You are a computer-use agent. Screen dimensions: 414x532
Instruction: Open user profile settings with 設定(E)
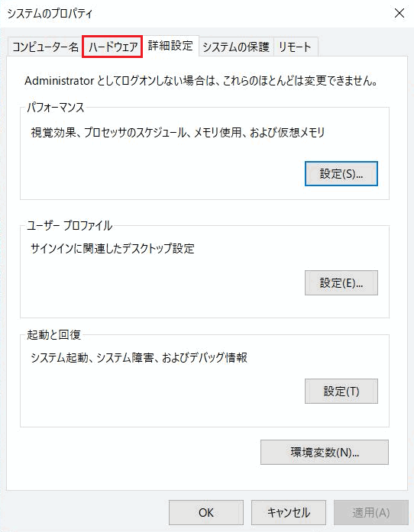(341, 282)
